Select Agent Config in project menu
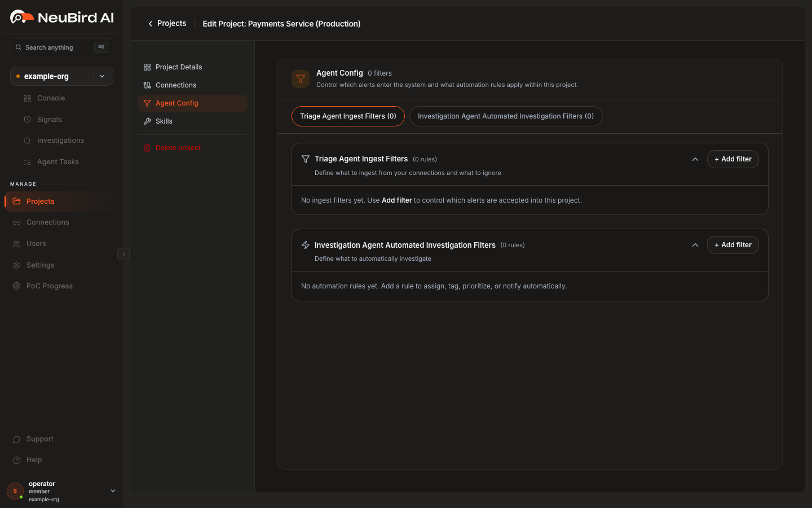The width and height of the screenshot is (812, 508). [x=192, y=103]
